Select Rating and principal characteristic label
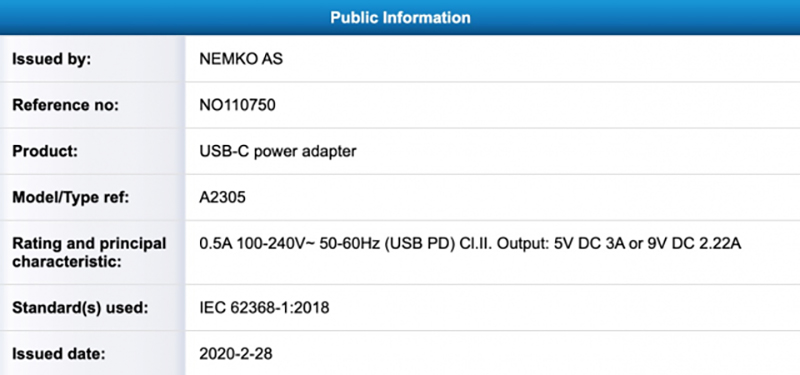 click(89, 253)
